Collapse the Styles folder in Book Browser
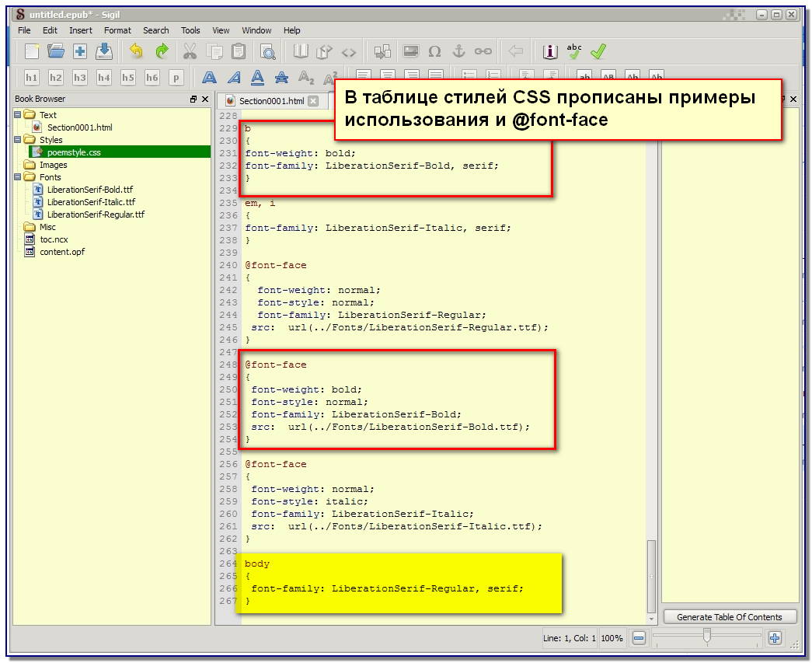The height and width of the screenshot is (663, 812). coord(17,139)
